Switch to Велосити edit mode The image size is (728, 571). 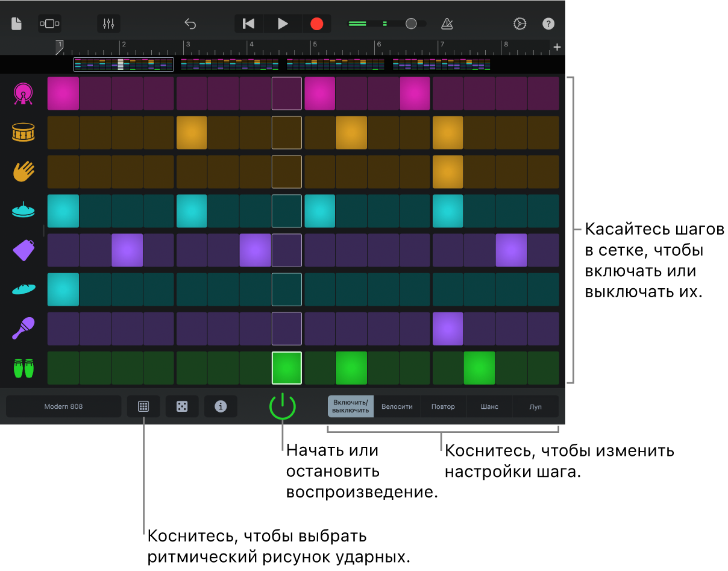click(397, 406)
